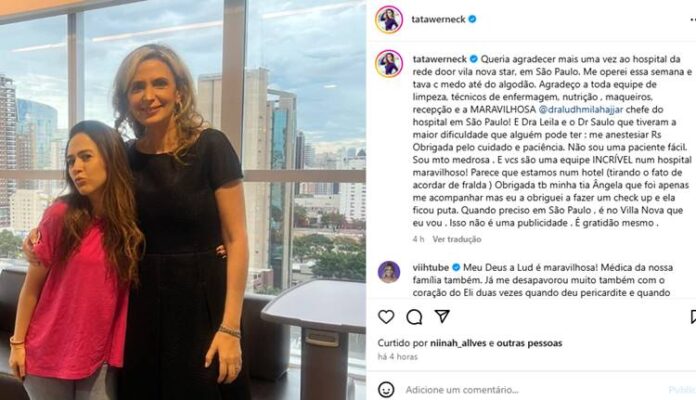
Task: Share the post via paper plane icon
Action: click(442, 316)
